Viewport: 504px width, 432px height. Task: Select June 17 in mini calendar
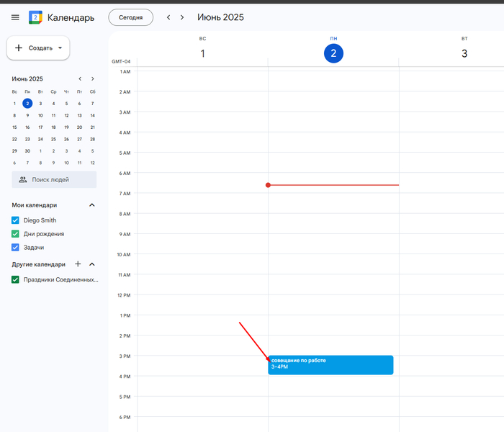coord(40,127)
